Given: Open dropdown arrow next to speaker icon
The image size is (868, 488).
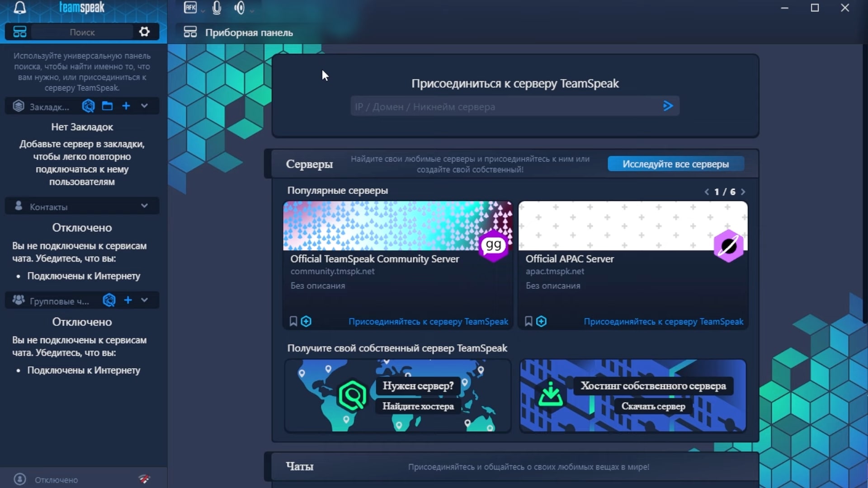Looking at the screenshot, I should (x=252, y=10).
